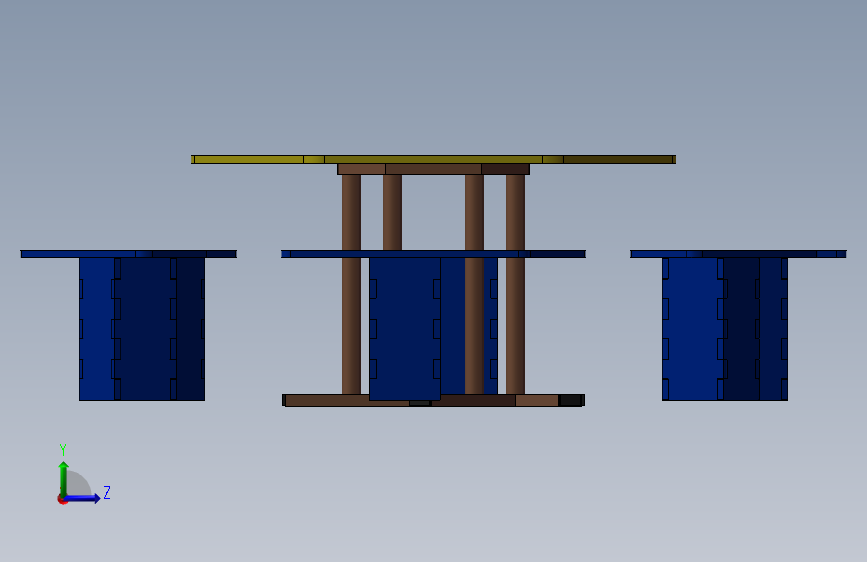
Task: Click the red origin point of the triad
Action: tap(62, 499)
